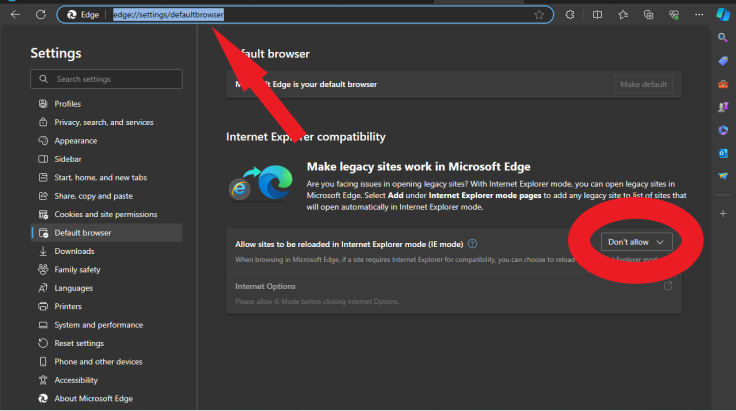The width and height of the screenshot is (736, 411).
Task: Open Phone and other devices settings
Action: coord(107,361)
